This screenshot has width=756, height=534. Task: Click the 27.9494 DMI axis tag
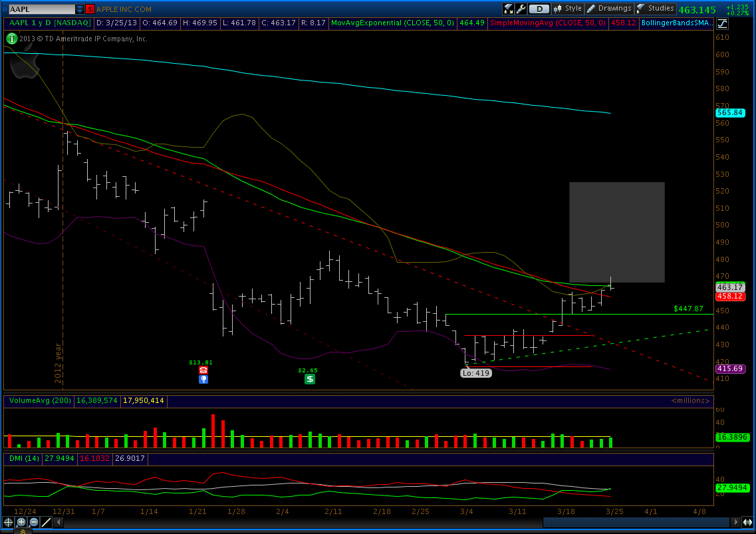[732, 487]
